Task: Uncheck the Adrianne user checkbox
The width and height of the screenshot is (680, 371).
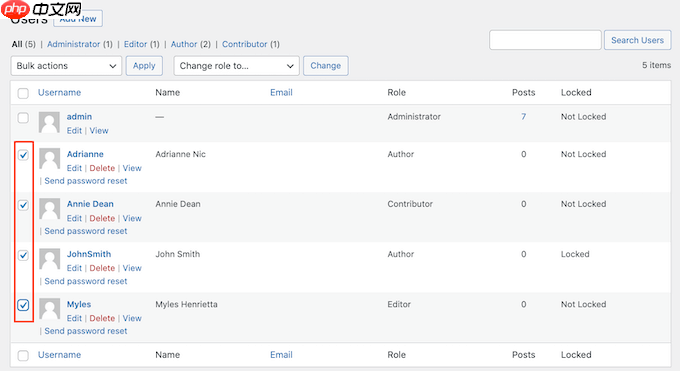Action: click(23, 155)
